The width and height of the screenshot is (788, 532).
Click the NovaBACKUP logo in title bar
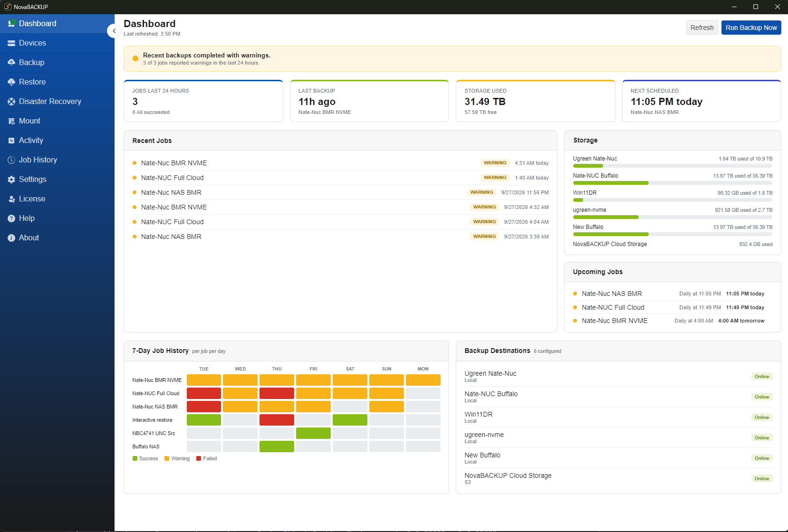pyautogui.click(x=8, y=7)
